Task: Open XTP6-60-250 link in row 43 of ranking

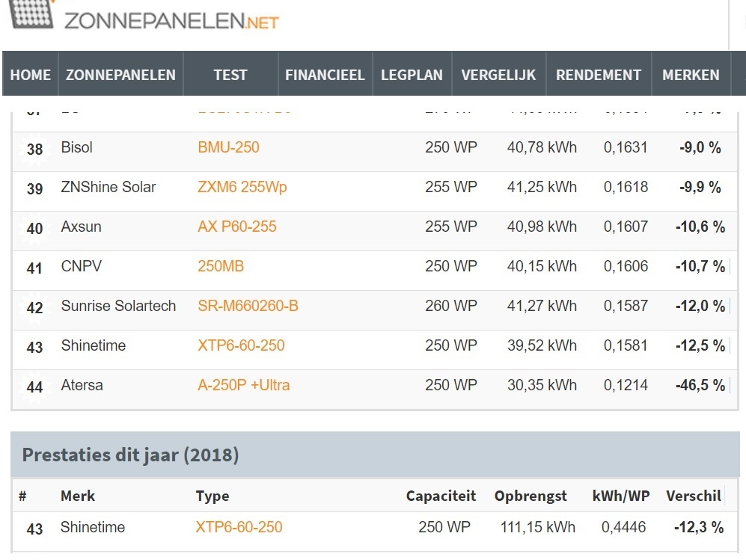Action: [x=241, y=345]
